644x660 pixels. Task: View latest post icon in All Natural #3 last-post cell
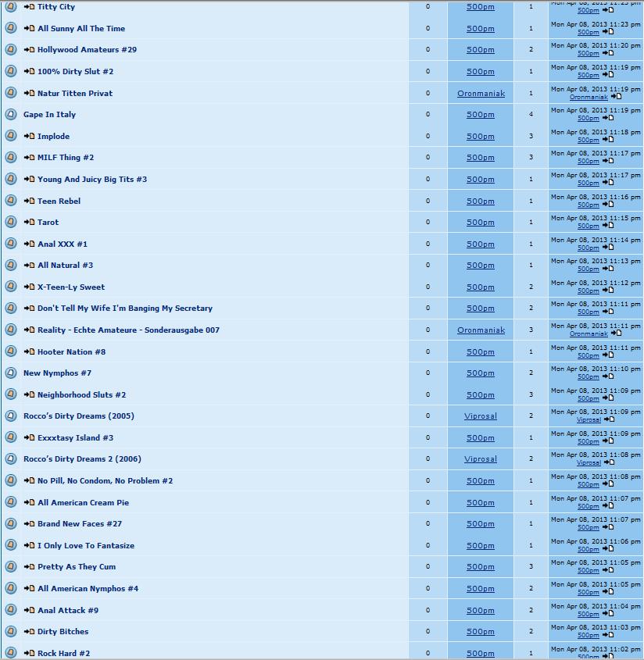click(608, 269)
